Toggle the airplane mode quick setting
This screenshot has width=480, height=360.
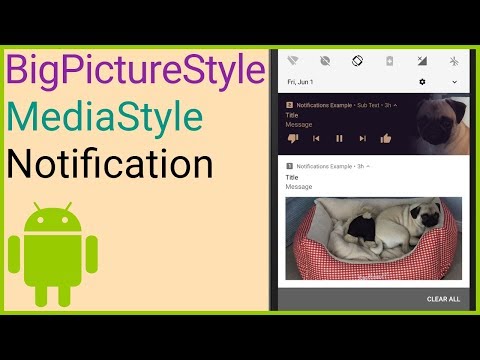click(x=454, y=61)
